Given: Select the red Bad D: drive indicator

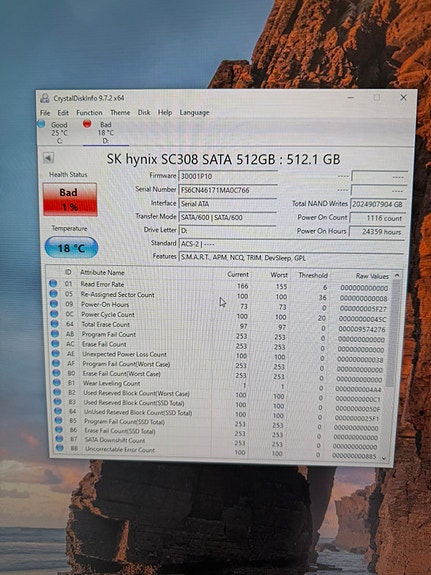Looking at the screenshot, I should [x=99, y=132].
